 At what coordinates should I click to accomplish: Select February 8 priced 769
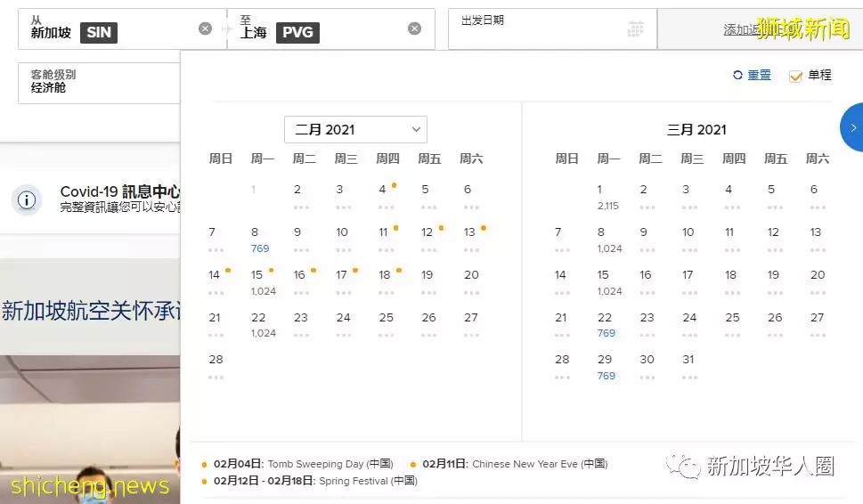coord(260,240)
